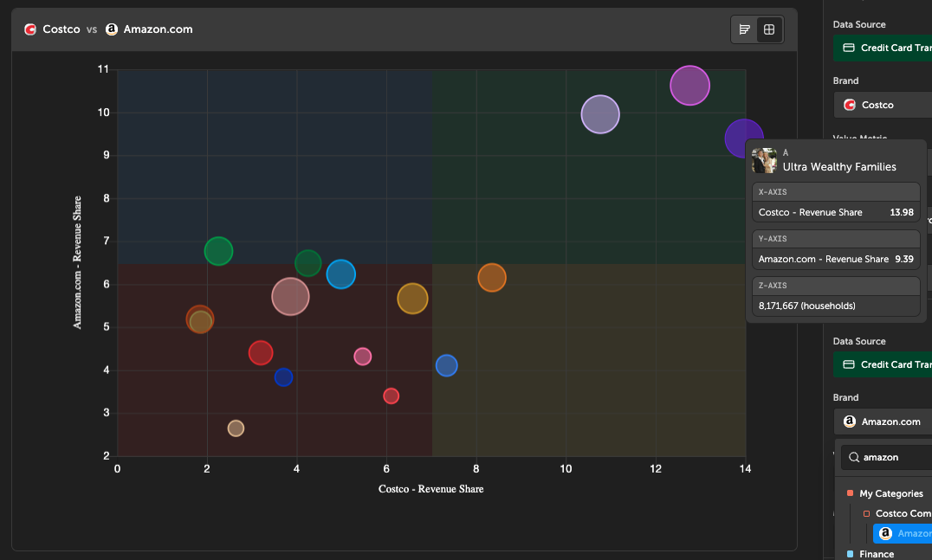Click the lavender bubble near 10 on y-axis
Screen dimensions: 932x560
click(x=600, y=114)
